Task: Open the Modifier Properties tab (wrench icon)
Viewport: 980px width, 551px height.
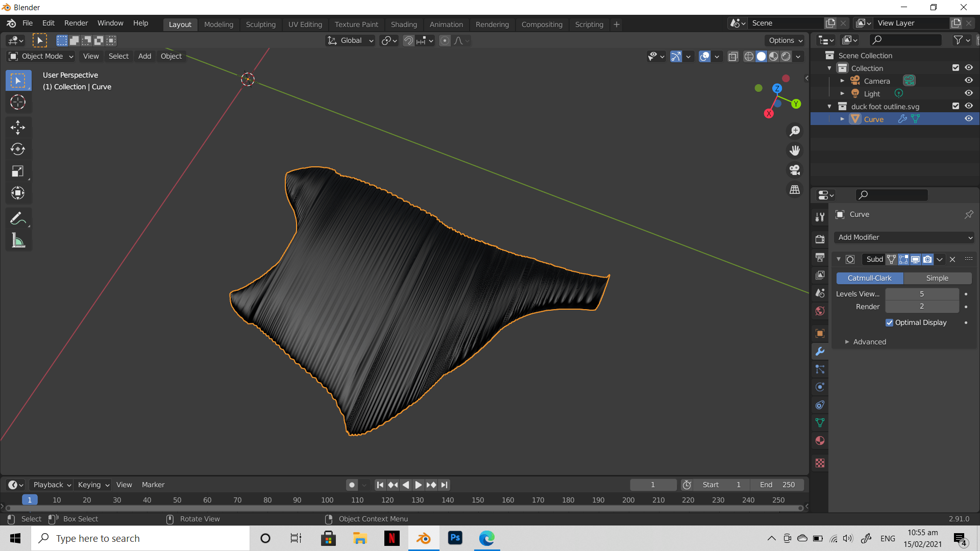Action: tap(820, 352)
